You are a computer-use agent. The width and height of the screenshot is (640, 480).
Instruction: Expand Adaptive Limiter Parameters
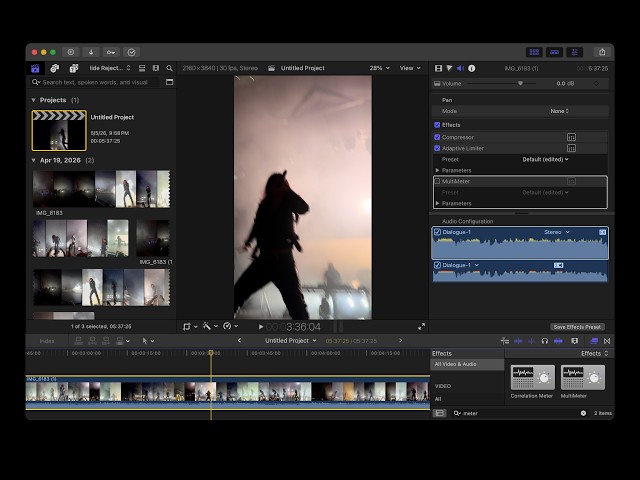(x=437, y=170)
